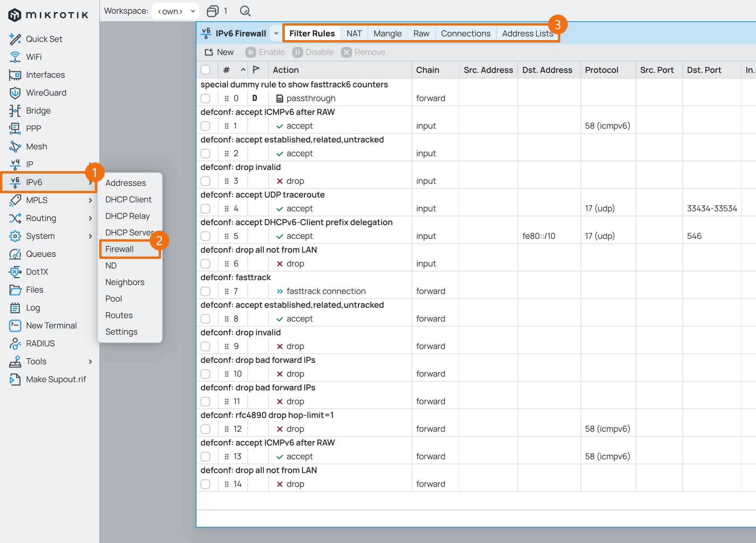Image resolution: width=756 pixels, height=543 pixels.
Task: Expand the IPv6 Firewall title dropdown arrow
Action: 276,33
